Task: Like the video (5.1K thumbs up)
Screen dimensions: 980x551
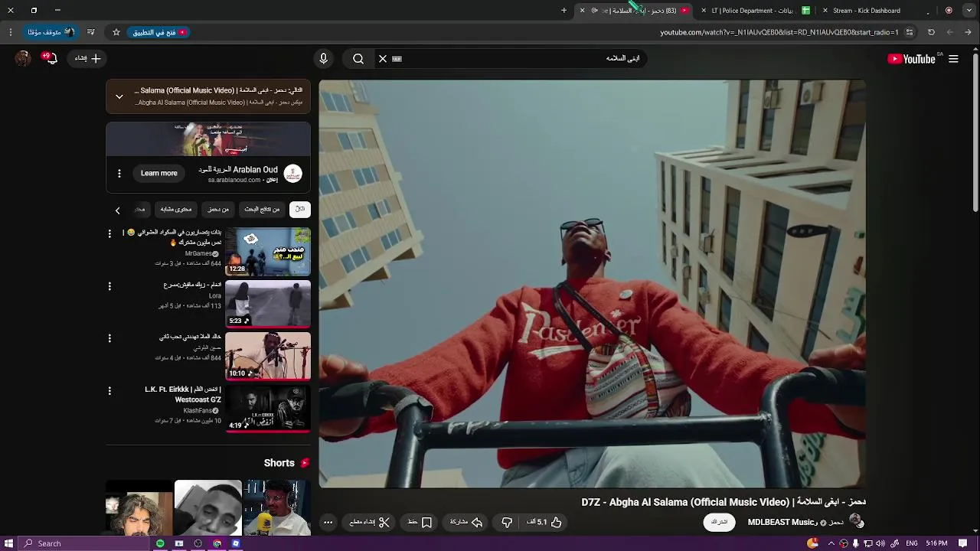Action: 544,522
